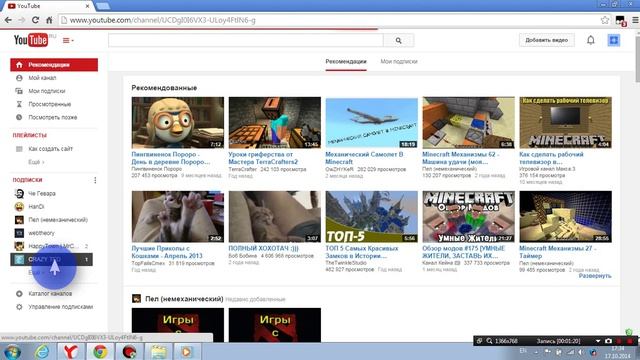Image resolution: width=640 pixels, height=360 pixels.
Task: Open the media player taskbar icon
Action: coord(187,351)
